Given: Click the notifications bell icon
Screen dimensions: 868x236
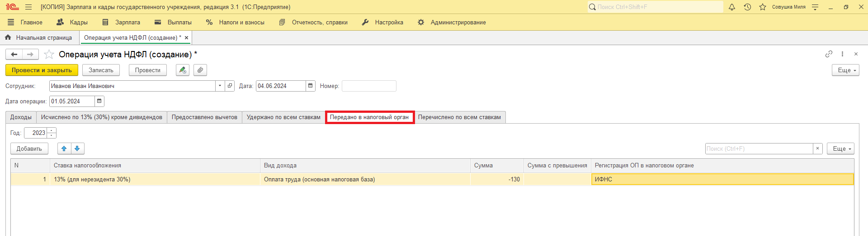Looking at the screenshot, I should coord(732,7).
